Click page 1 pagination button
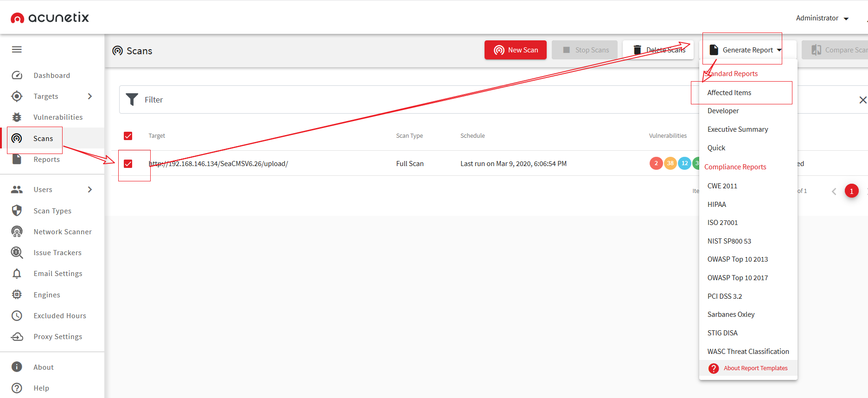 (851, 191)
